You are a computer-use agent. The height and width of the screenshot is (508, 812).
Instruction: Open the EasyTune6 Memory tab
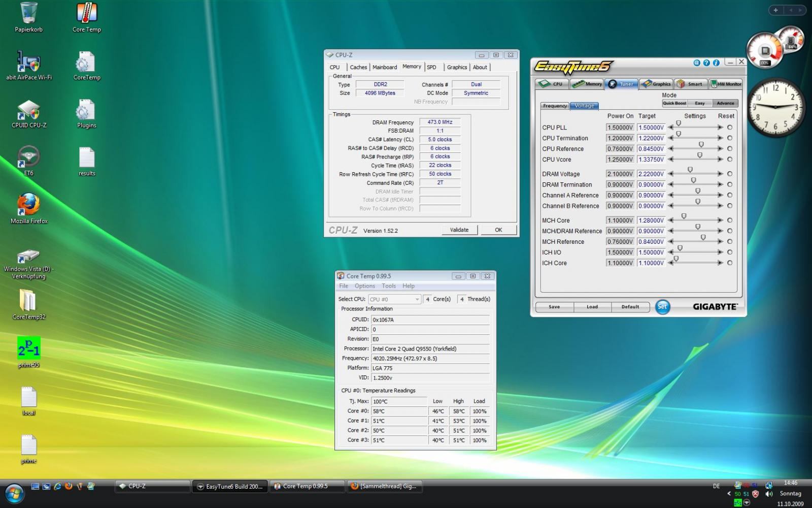[587, 84]
